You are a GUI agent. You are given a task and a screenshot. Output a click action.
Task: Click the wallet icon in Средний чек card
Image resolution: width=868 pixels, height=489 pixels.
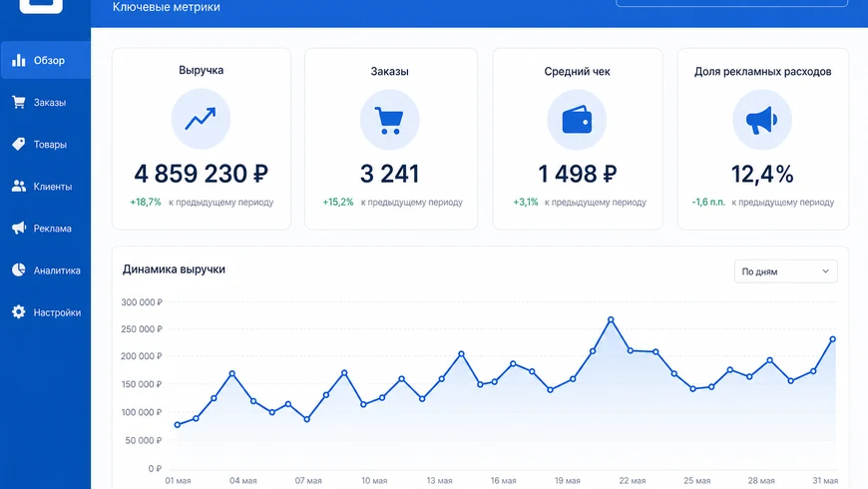[577, 120]
